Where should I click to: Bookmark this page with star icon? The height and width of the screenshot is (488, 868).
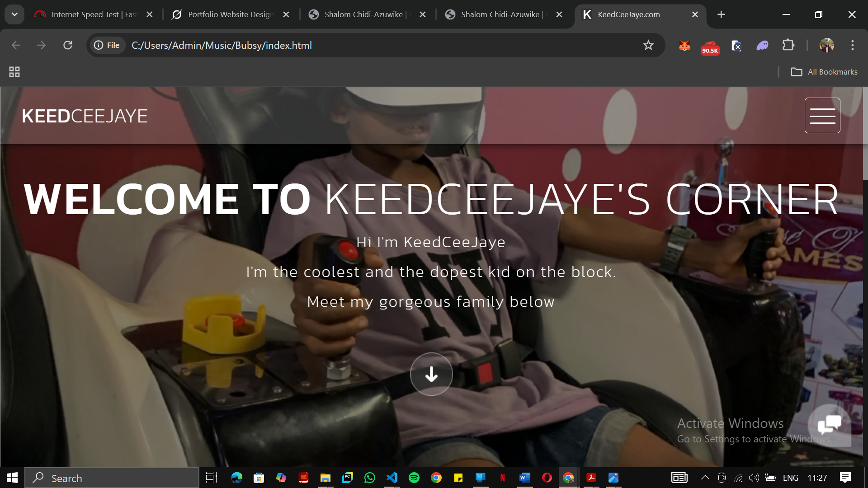point(648,45)
